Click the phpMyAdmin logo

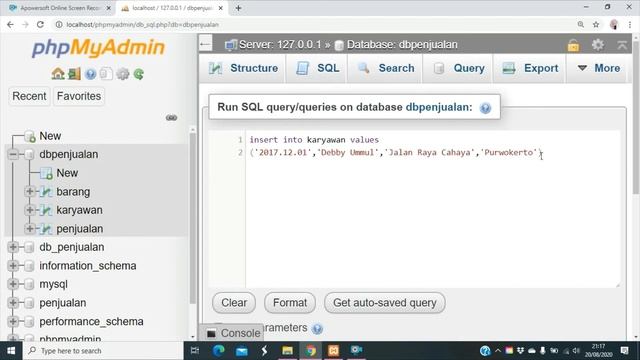[98, 48]
